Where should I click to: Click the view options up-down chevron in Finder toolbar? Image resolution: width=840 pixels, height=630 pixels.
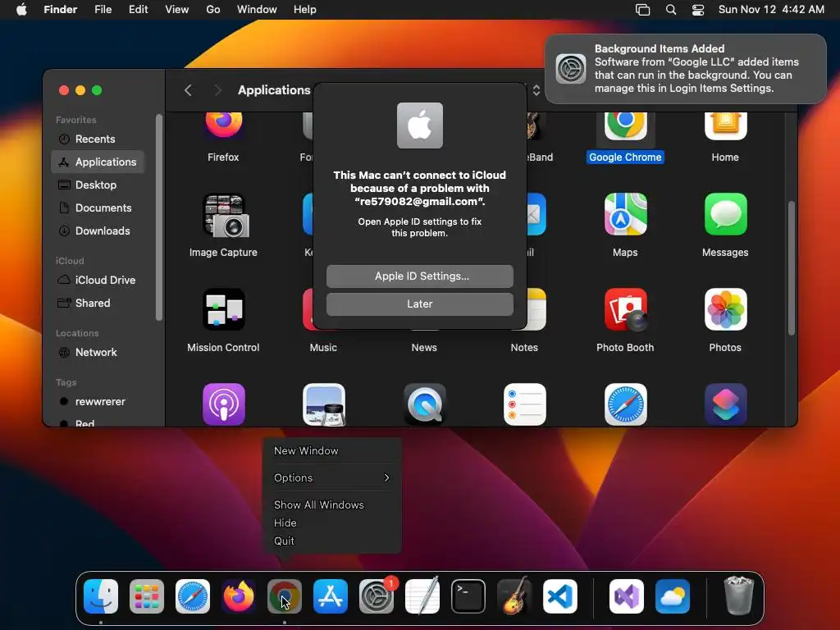coord(536,90)
